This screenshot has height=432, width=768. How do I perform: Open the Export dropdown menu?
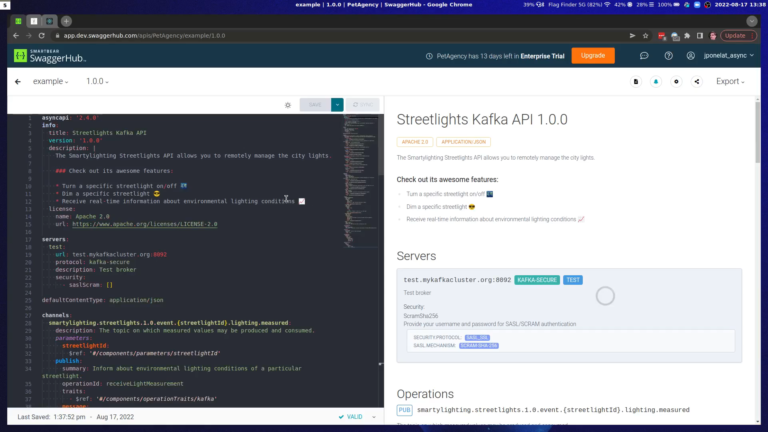[730, 82]
